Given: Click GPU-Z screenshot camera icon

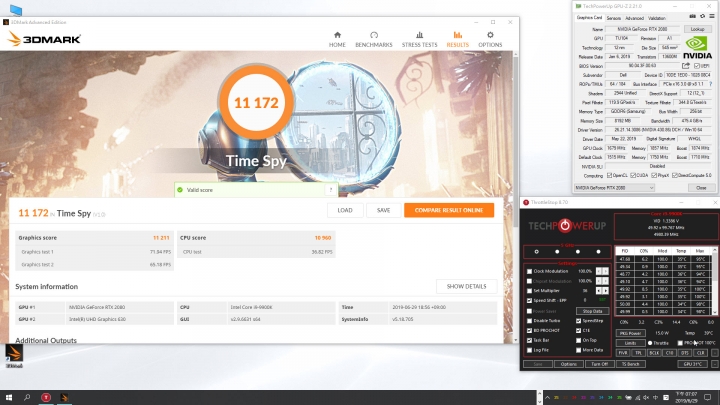Looking at the screenshot, I should point(692,17).
